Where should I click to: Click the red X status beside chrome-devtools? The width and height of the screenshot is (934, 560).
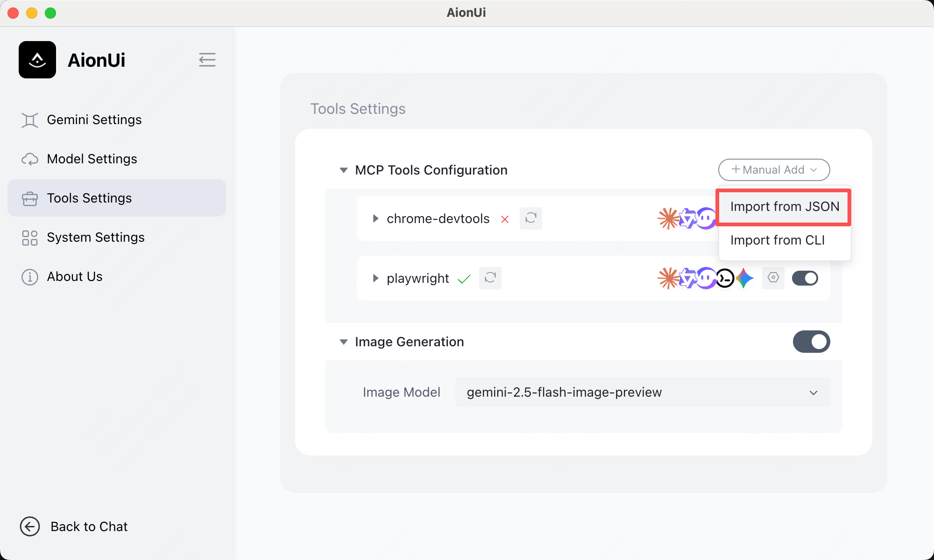click(x=505, y=219)
